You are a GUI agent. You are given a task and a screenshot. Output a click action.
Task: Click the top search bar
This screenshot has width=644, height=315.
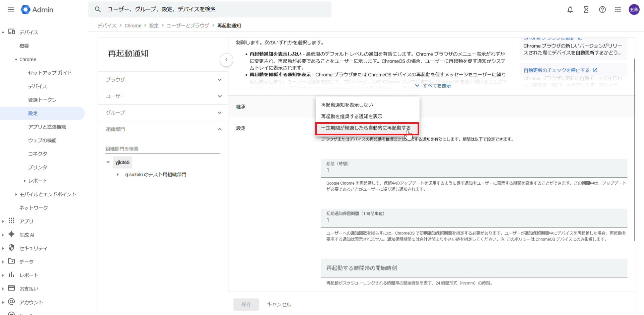tap(210, 9)
